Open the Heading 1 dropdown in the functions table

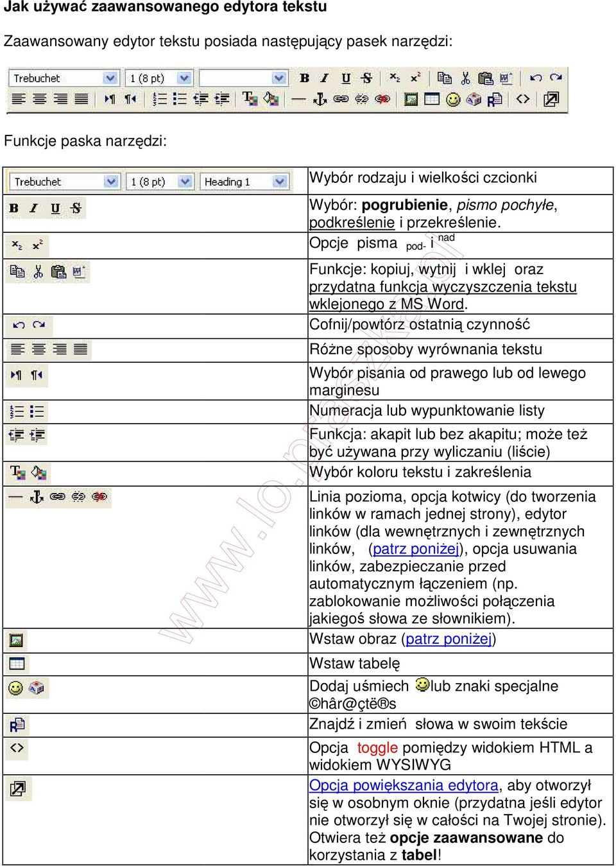[244, 182]
